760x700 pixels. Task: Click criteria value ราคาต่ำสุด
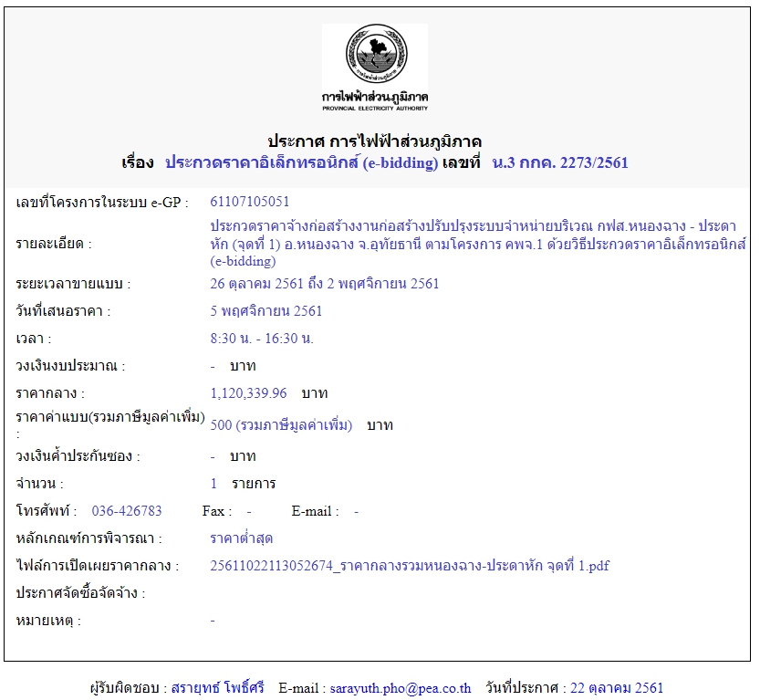coord(242,538)
